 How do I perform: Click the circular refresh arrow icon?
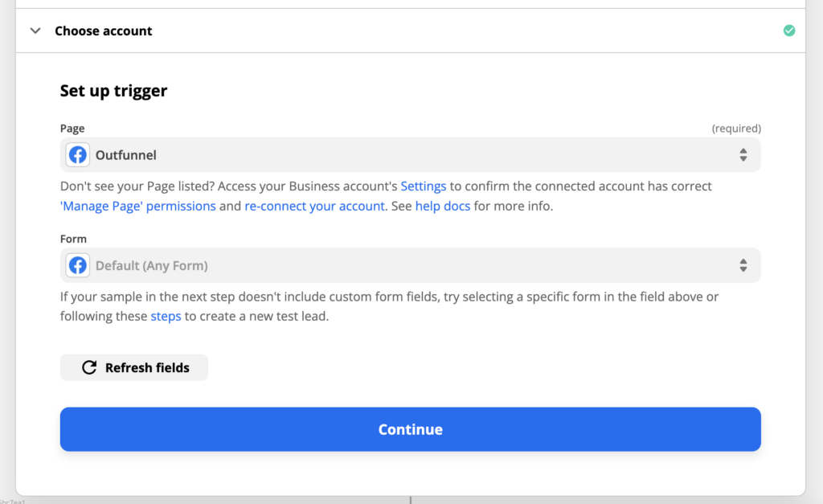(89, 367)
